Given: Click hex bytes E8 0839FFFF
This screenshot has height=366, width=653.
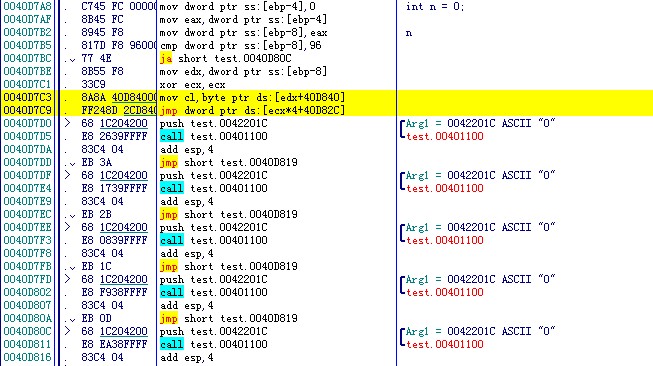Looking at the screenshot, I should [x=115, y=240].
